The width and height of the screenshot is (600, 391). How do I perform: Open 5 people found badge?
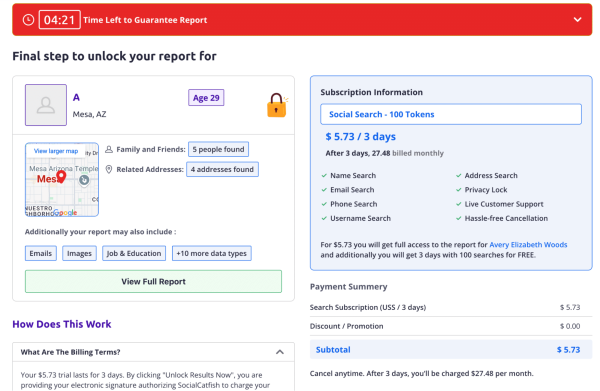(x=218, y=149)
